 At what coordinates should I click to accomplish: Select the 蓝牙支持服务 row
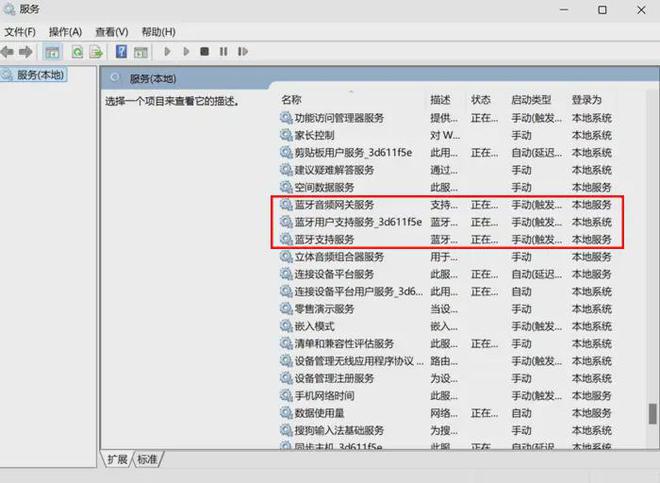point(446,239)
